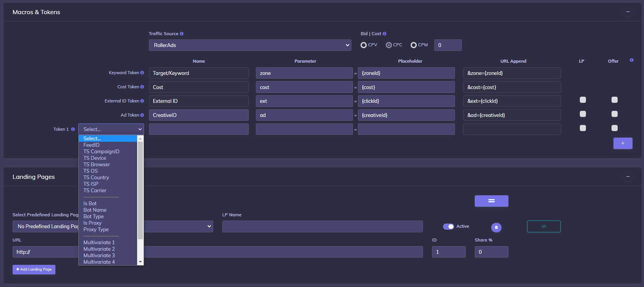Viewport: 644px width, 287px height.
Task: Add a new token with the plus button
Action: pyautogui.click(x=623, y=143)
